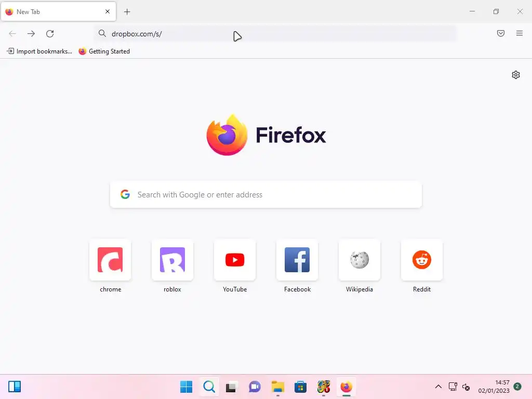This screenshot has height=399, width=532.
Task: Open the colorful app icon beside Microsoft Store
Action: 323,387
